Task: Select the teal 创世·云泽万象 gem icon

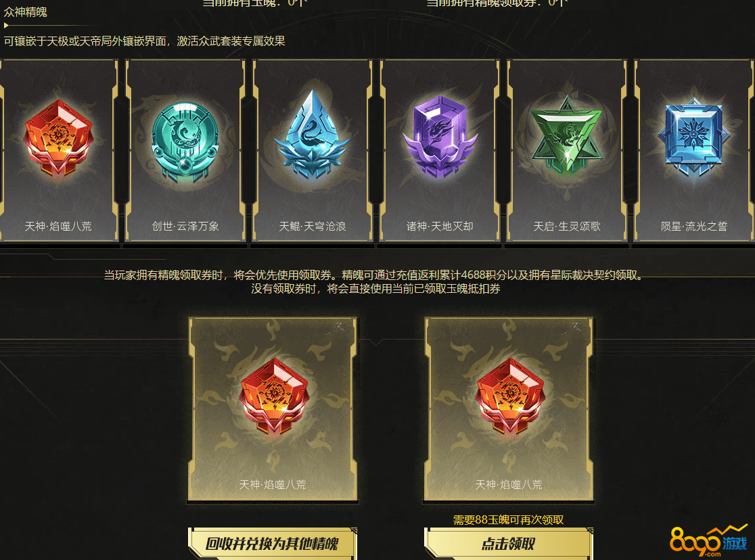Action: pos(185,141)
